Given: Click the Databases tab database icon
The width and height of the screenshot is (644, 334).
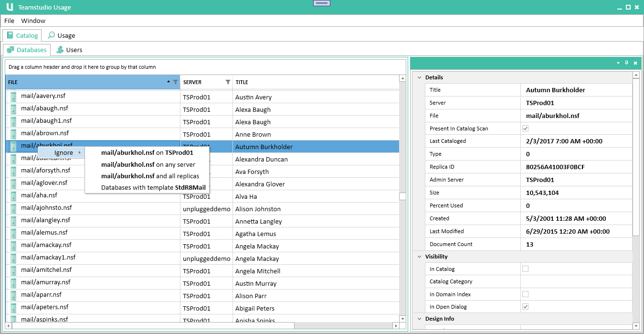Looking at the screenshot, I should pos(10,50).
